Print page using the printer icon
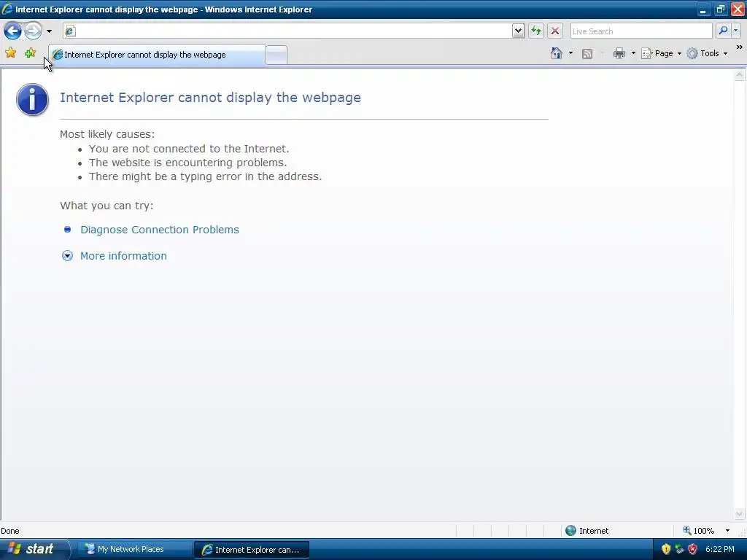This screenshot has width=747, height=560. pos(619,53)
